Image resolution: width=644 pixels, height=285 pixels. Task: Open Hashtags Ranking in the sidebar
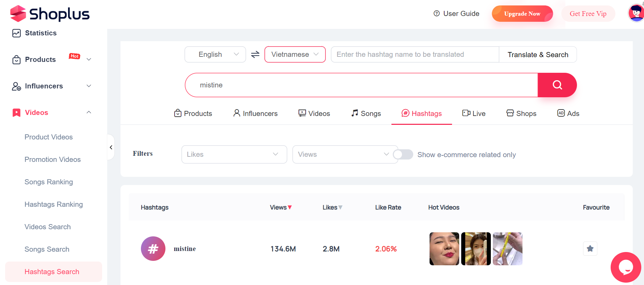54,204
